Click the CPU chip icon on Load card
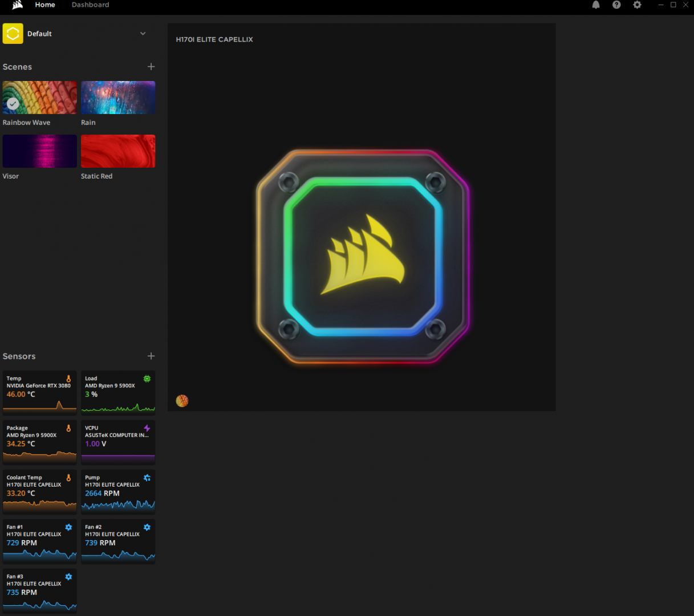The width and height of the screenshot is (694, 616). point(147,379)
